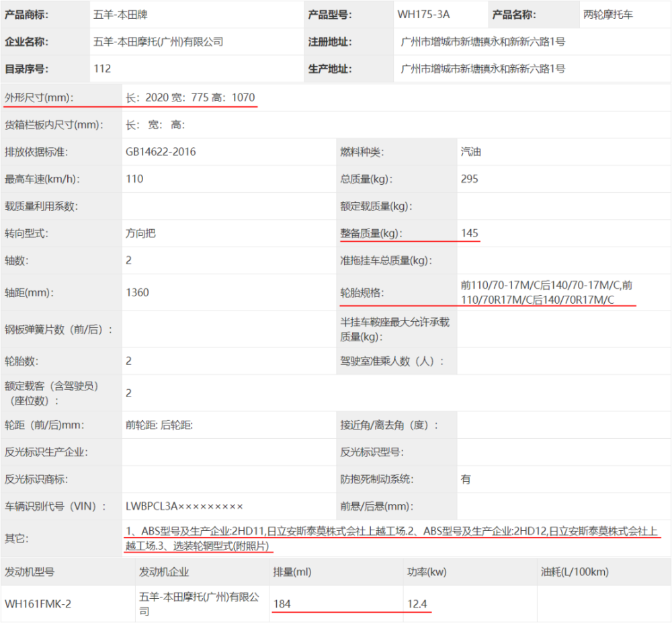The width and height of the screenshot is (672, 623).
Task: Click the 排放依据标准 label
Action: click(x=36, y=152)
